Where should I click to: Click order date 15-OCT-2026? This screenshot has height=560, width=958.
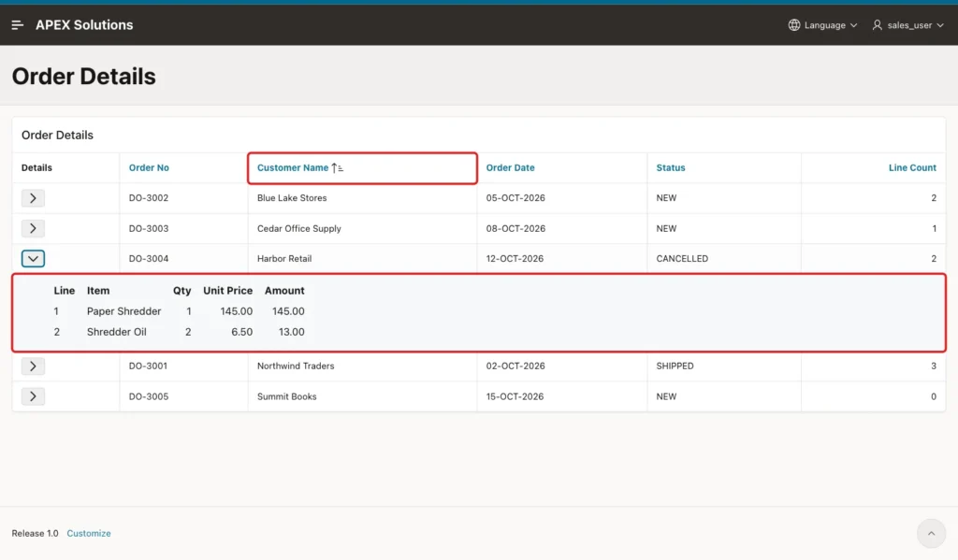[515, 396]
